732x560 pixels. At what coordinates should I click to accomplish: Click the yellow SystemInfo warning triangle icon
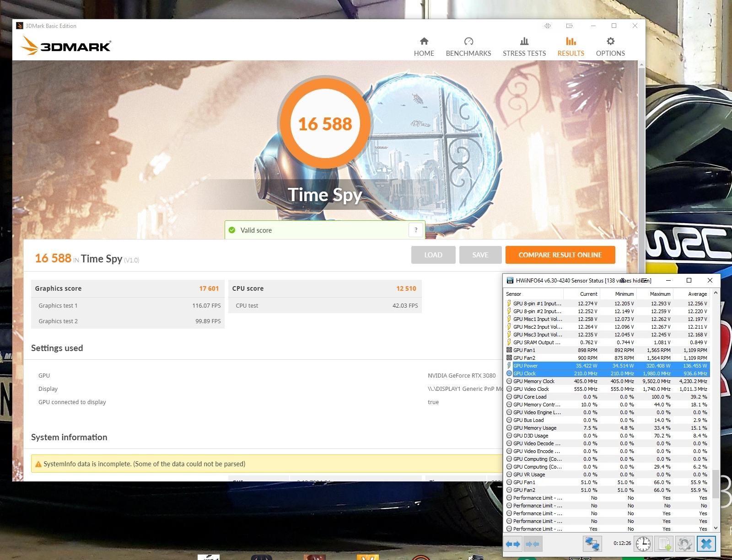pyautogui.click(x=38, y=464)
